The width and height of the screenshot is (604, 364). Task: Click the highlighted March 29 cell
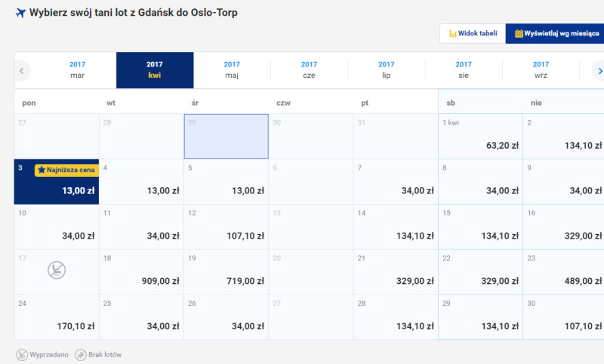(226, 137)
